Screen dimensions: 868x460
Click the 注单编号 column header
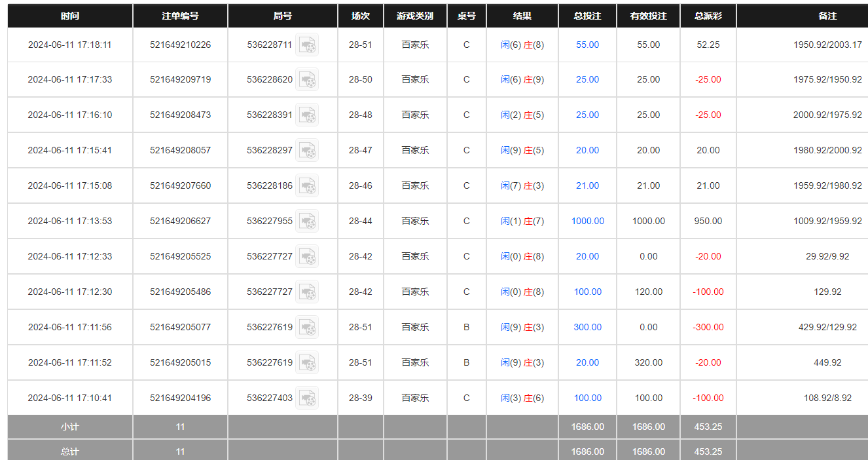(180, 16)
